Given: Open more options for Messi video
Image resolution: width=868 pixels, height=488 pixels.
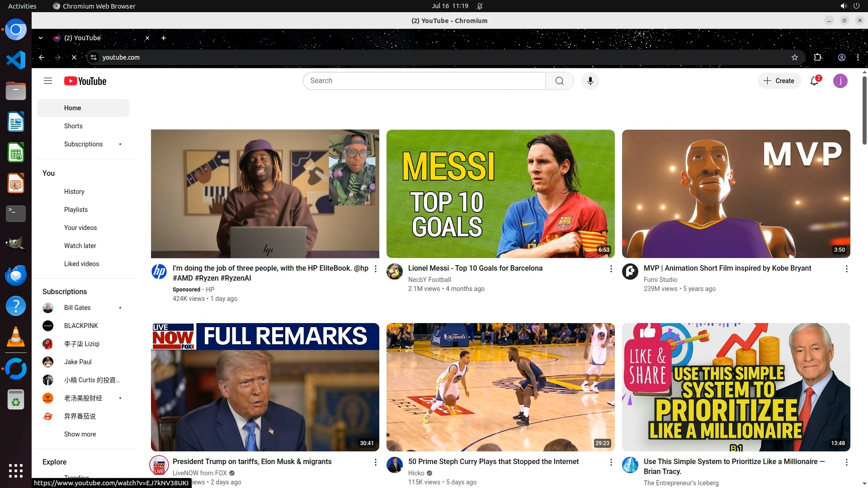Looking at the screenshot, I should 611,269.
